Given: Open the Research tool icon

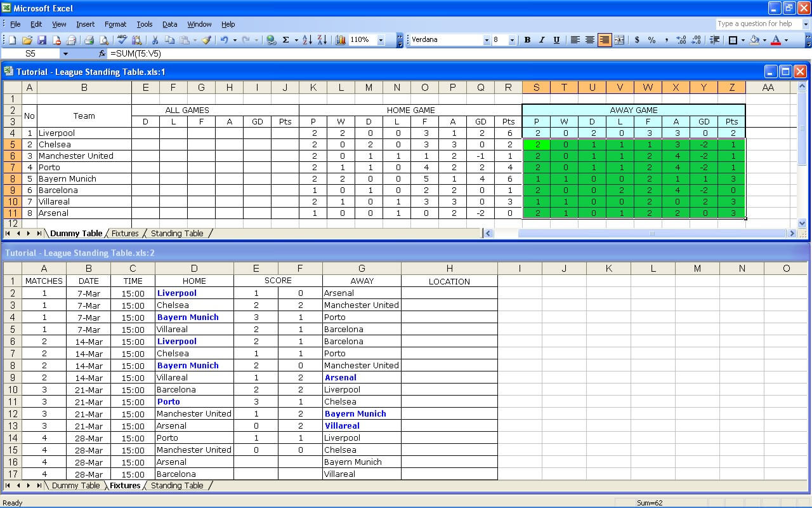Looking at the screenshot, I should pyautogui.click(x=137, y=40).
